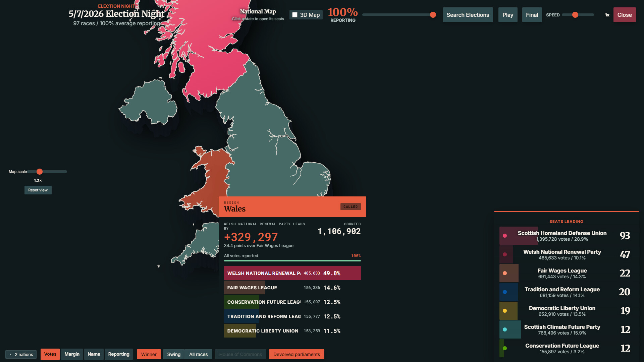Select the Welsh National Renewal Party result row
The image size is (644, 362).
[292, 273]
